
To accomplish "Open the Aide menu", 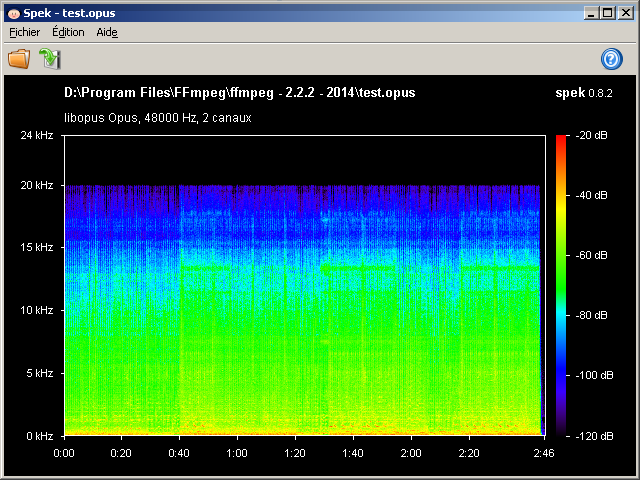I will point(107,32).
